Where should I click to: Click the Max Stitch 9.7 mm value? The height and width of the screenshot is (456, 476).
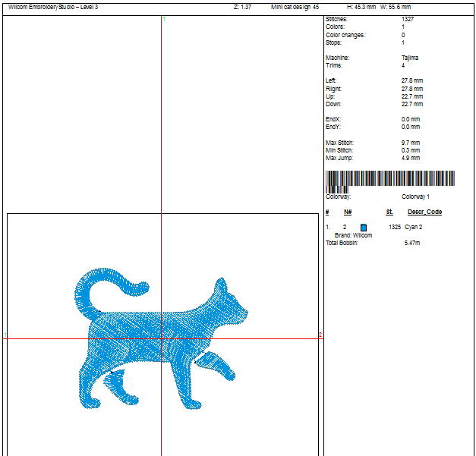click(410, 143)
